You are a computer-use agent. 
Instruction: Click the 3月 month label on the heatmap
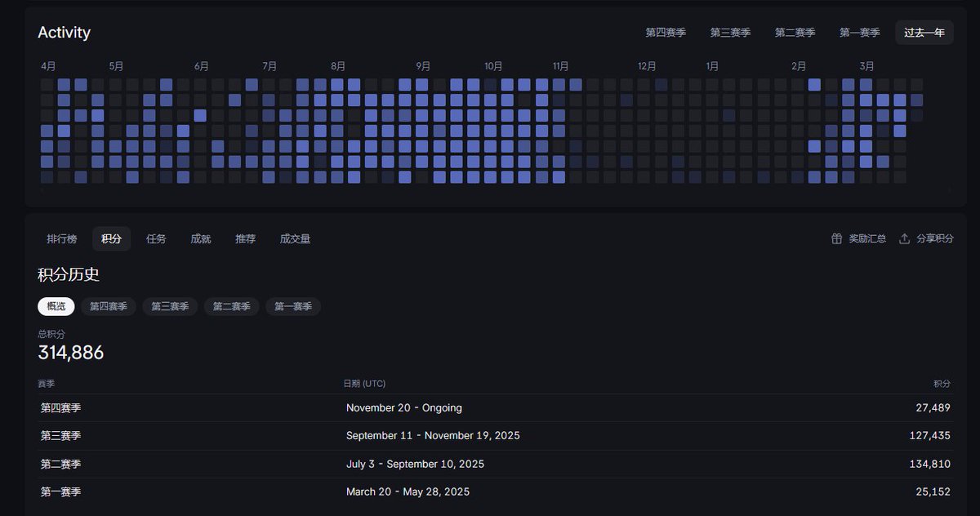[x=867, y=66]
